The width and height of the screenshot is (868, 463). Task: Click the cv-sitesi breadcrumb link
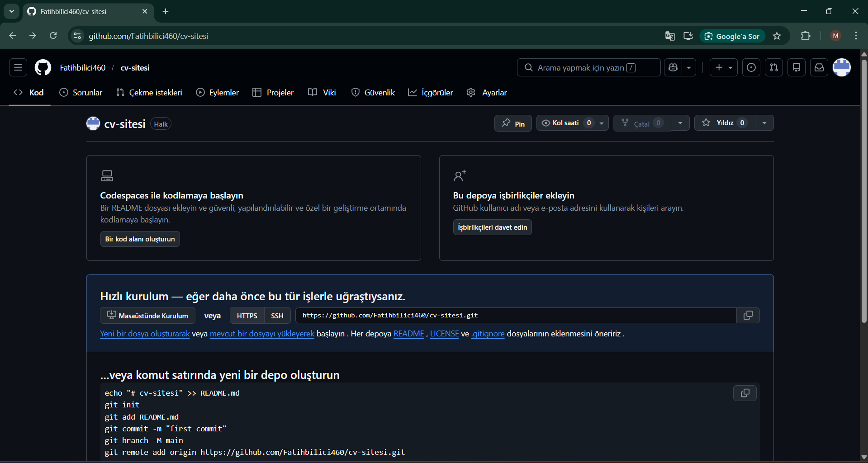(x=135, y=67)
